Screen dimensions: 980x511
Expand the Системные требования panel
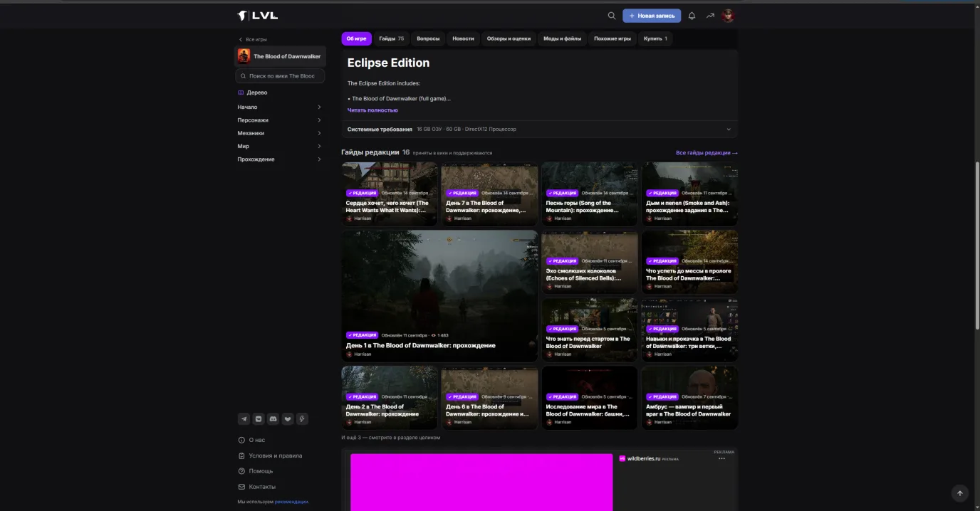(539, 130)
